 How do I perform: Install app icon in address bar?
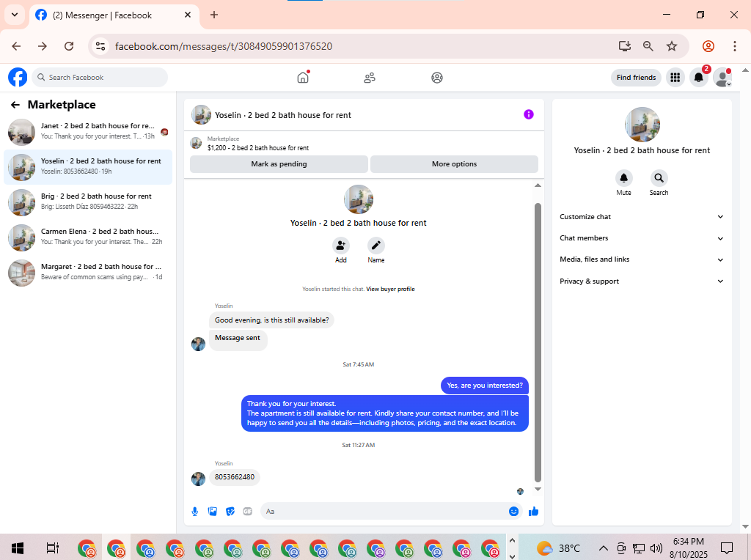[x=625, y=46]
